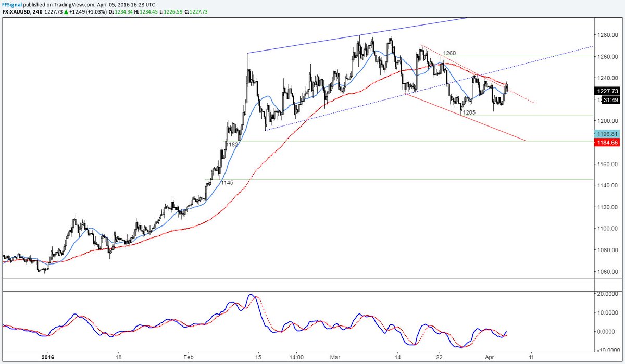625x364 pixels.
Task: Click the current price badge 1227.73
Action: 606,91
